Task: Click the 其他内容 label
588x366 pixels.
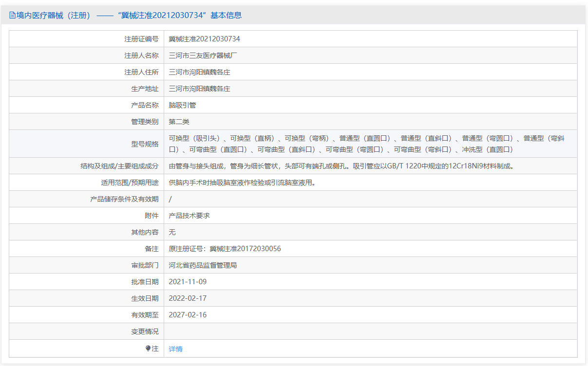Action: point(145,232)
